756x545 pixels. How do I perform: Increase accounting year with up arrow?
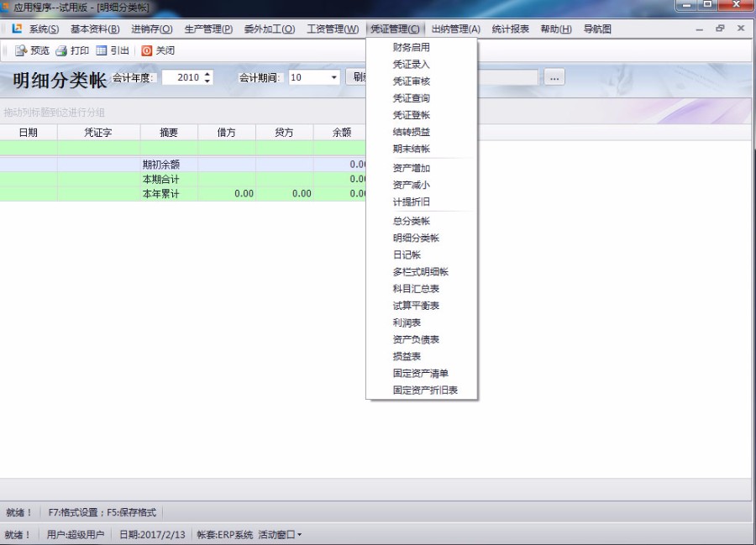[207, 74]
